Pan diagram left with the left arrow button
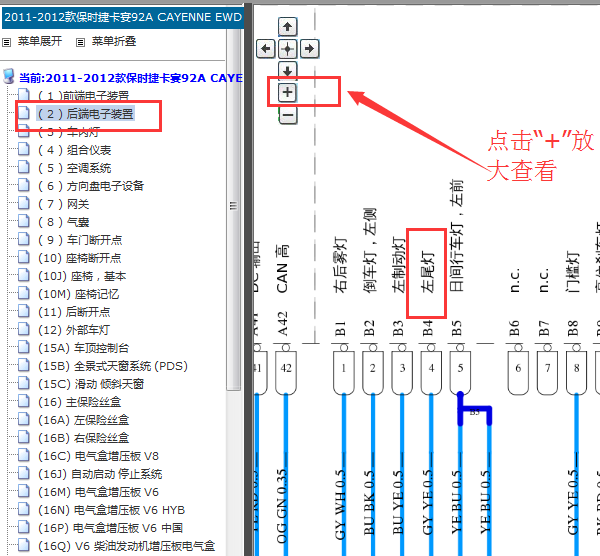This screenshot has height=556, width=600. click(x=265, y=49)
